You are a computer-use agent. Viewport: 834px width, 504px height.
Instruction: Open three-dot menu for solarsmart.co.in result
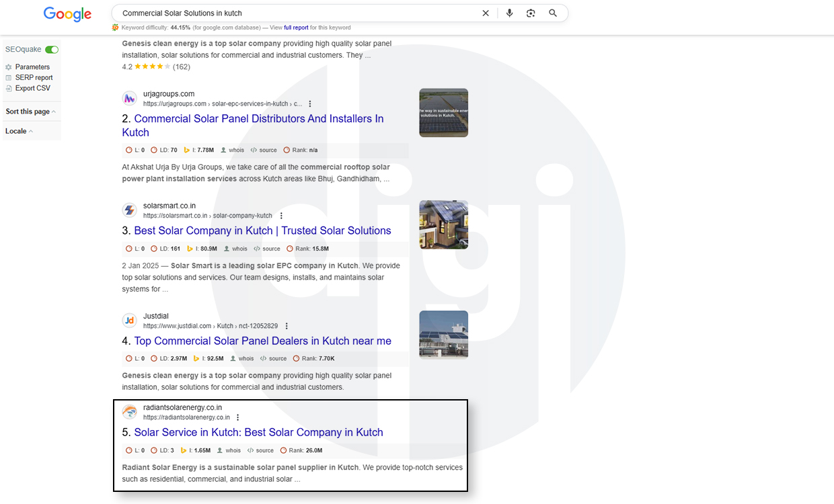click(x=281, y=216)
